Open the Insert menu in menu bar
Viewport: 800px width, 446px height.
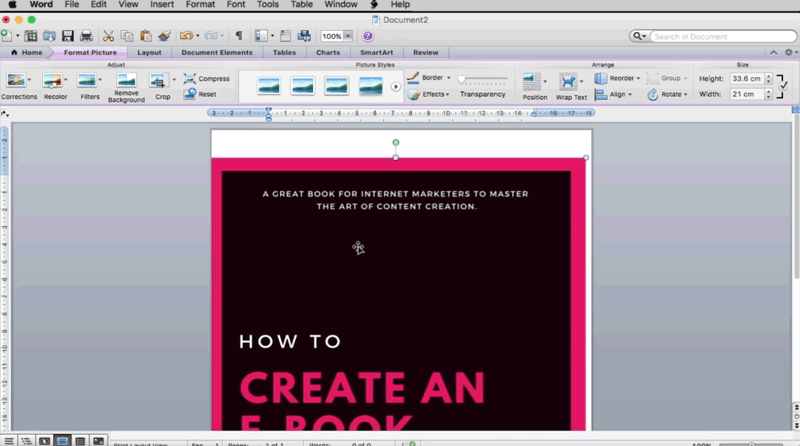point(161,5)
